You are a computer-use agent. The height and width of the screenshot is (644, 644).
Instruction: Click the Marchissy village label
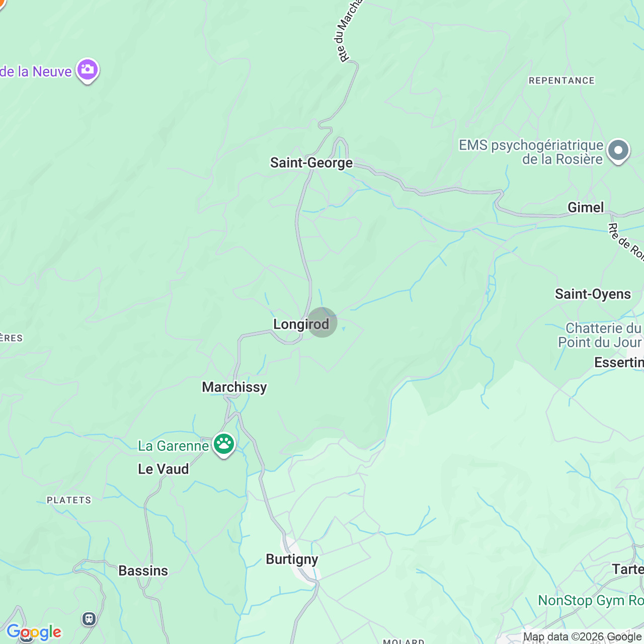(234, 387)
